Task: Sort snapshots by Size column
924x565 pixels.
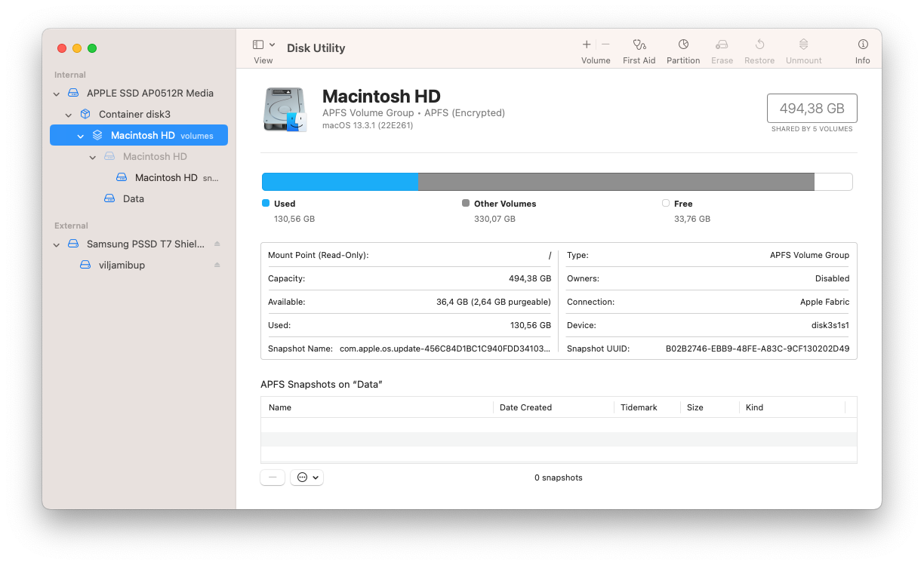Action: (710, 407)
